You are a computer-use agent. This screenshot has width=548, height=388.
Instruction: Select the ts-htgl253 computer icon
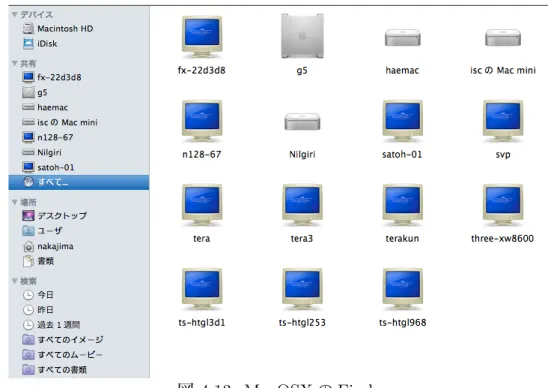point(302,289)
